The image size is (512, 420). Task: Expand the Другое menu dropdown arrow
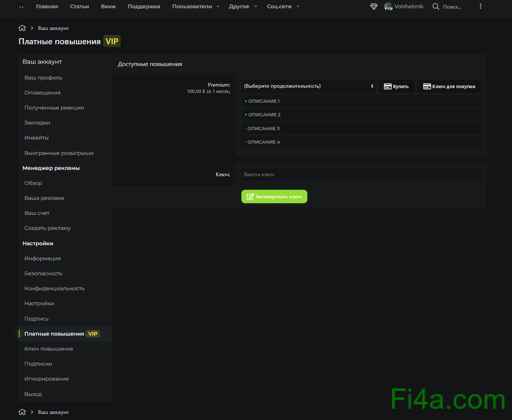[256, 7]
